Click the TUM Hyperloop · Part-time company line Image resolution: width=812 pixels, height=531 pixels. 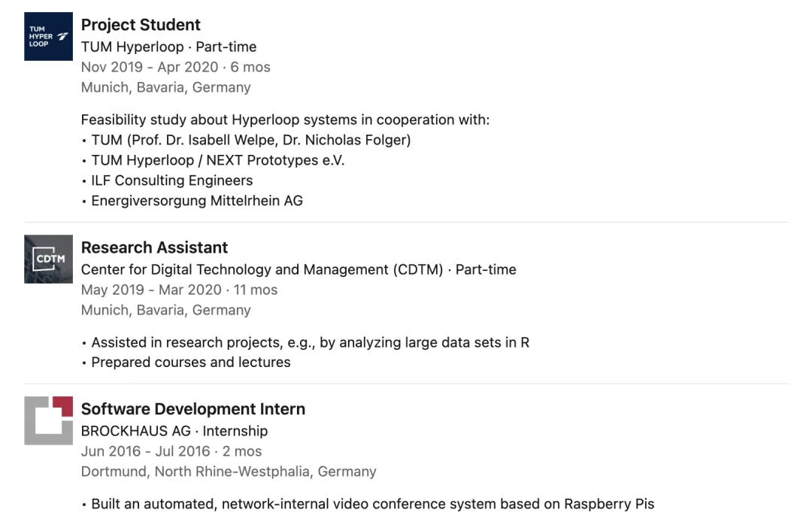click(x=168, y=47)
